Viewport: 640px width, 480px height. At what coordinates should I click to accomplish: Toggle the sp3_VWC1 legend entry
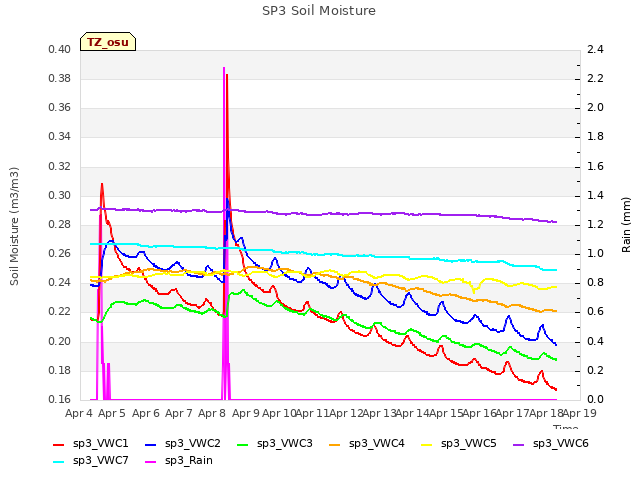[x=91, y=443]
